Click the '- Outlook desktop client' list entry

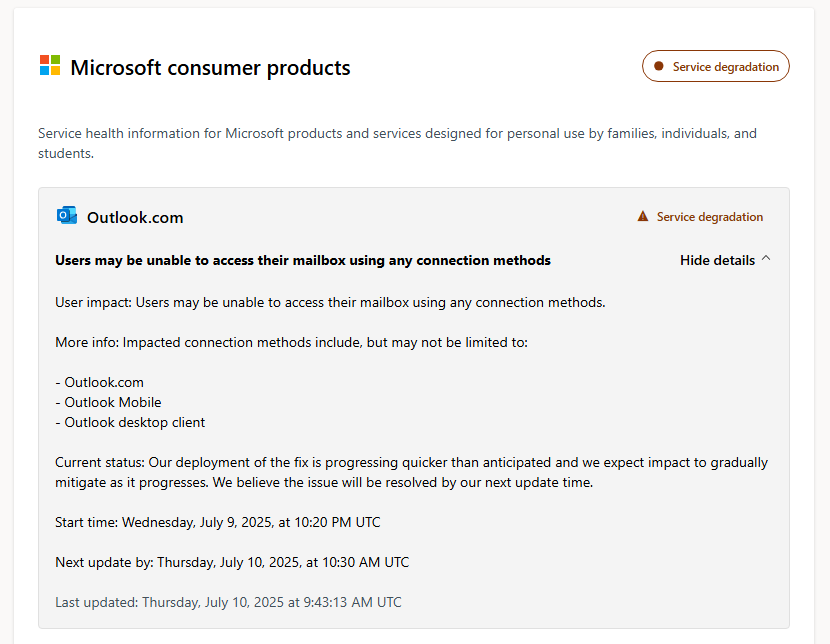point(130,422)
